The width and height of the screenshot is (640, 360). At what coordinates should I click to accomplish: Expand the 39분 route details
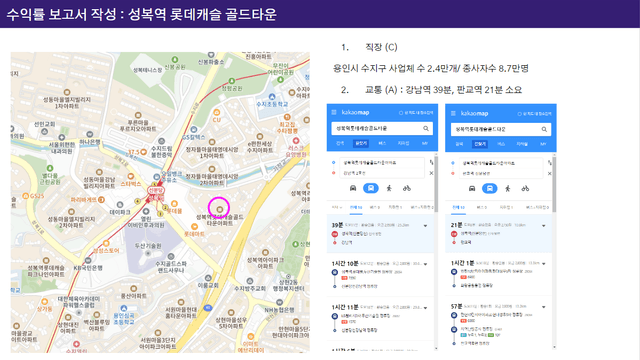pos(425,226)
